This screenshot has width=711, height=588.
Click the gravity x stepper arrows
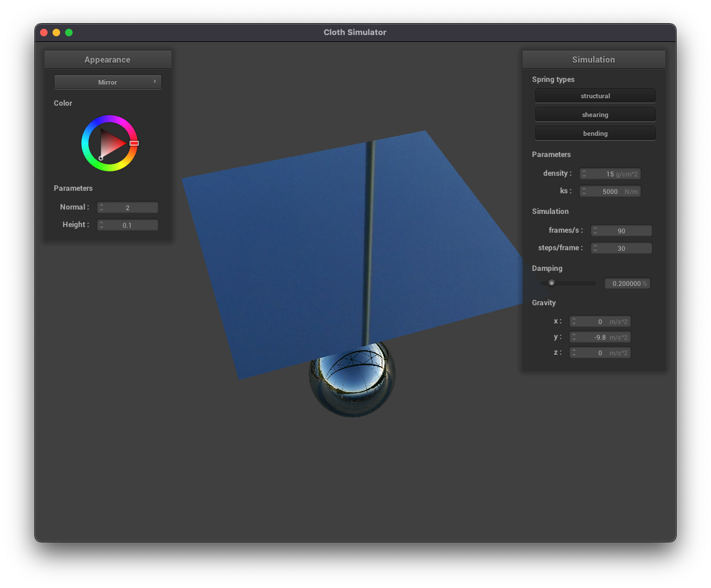coord(574,322)
